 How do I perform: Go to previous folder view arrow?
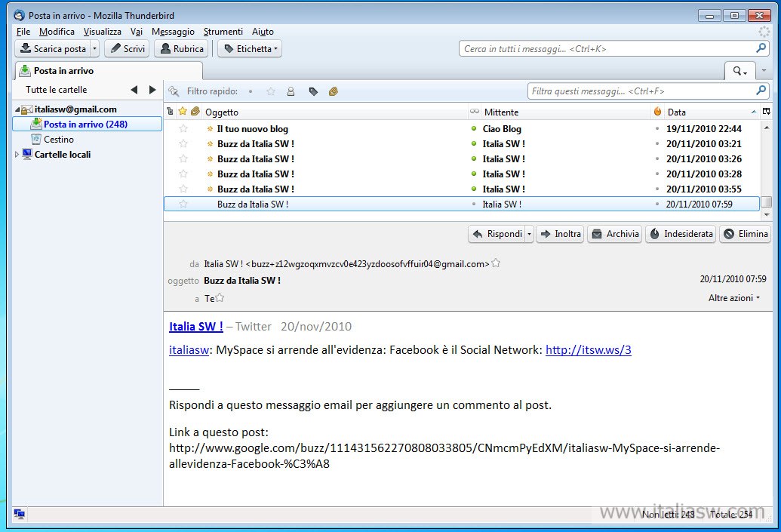click(134, 90)
